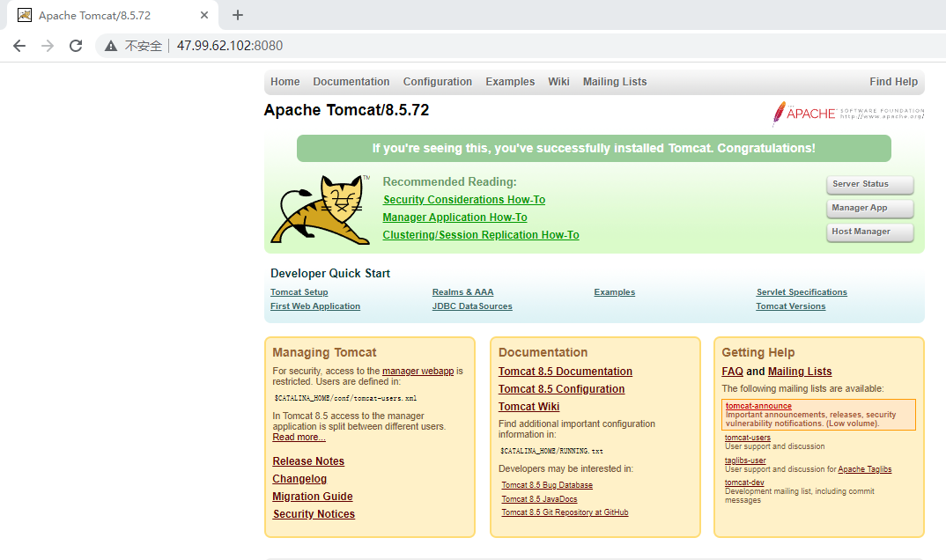Open Manager Application How-To link
The width and height of the screenshot is (946, 560).
(x=455, y=217)
